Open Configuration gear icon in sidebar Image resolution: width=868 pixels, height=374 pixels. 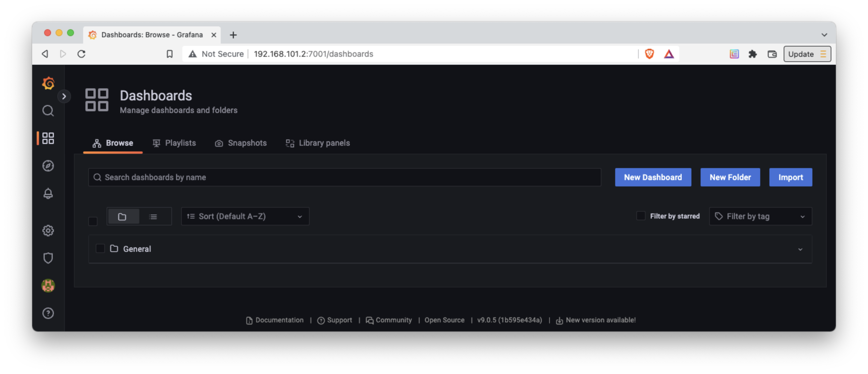tap(48, 231)
